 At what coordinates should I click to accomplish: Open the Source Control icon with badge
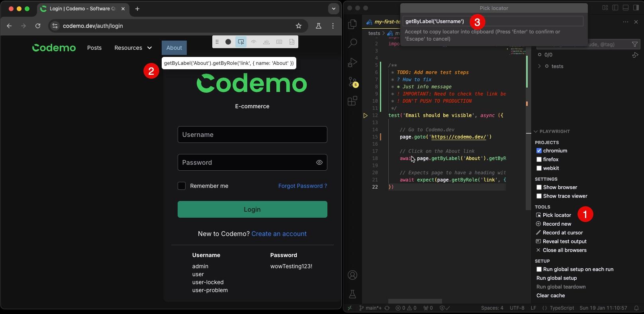point(353,82)
